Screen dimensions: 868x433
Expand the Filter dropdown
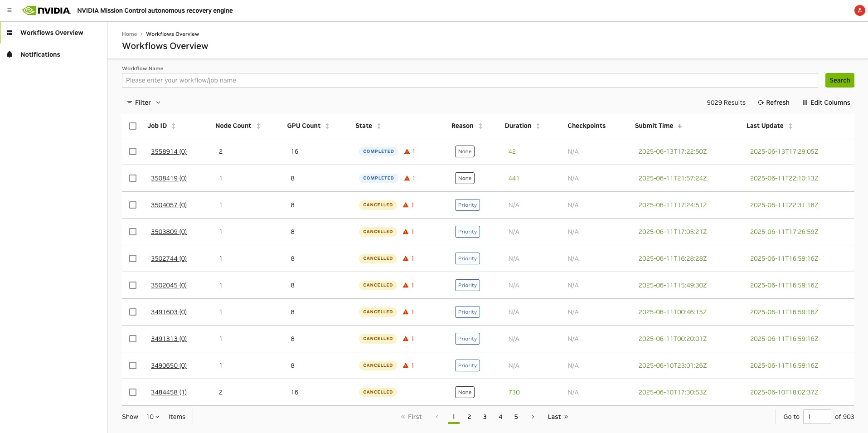(x=144, y=102)
